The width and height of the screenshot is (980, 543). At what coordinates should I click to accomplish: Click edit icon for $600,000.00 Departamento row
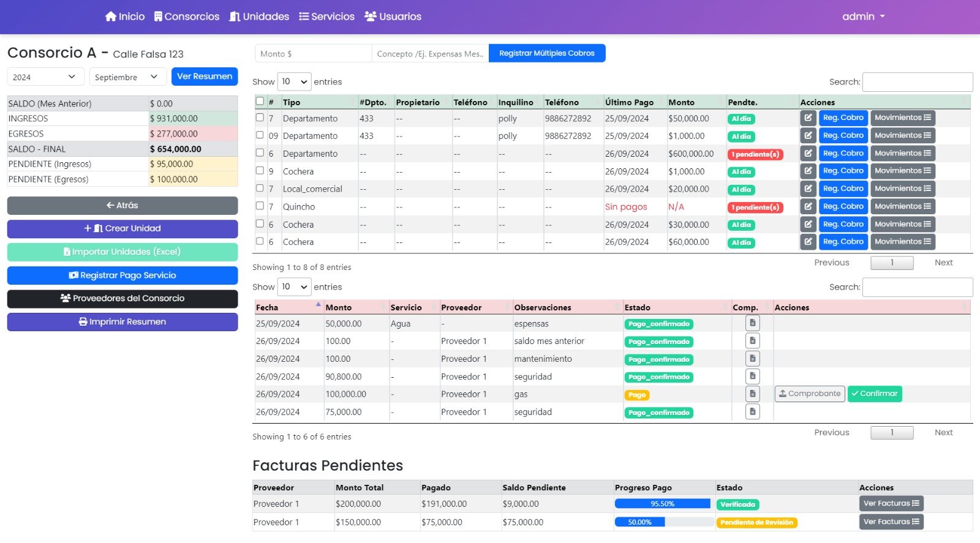coord(808,154)
